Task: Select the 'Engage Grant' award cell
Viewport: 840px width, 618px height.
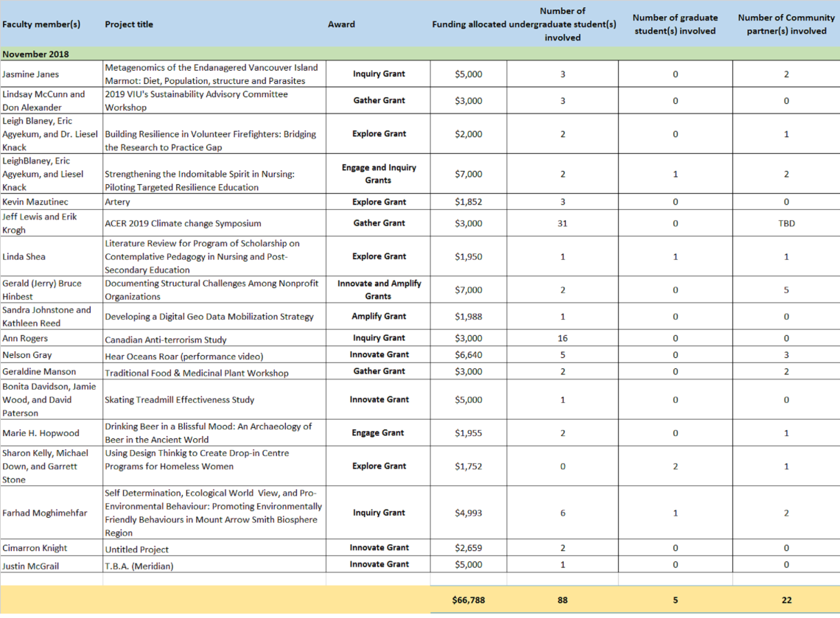Action: pos(378,432)
